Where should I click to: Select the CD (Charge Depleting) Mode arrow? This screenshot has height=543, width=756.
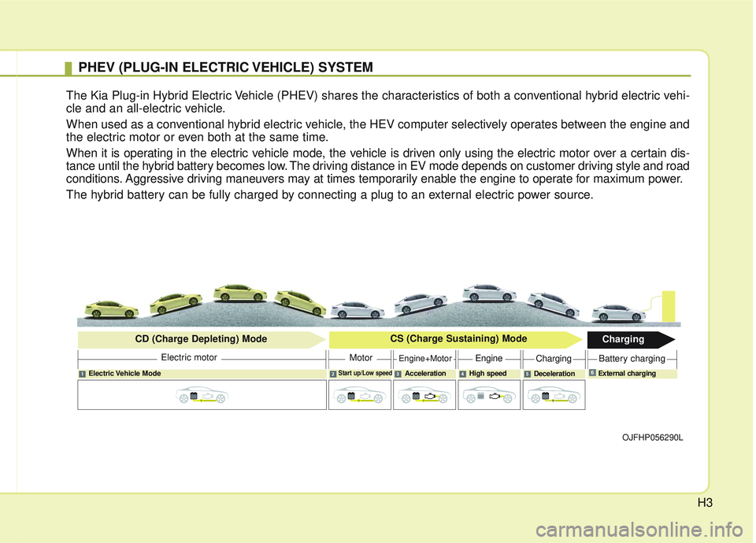point(199,339)
